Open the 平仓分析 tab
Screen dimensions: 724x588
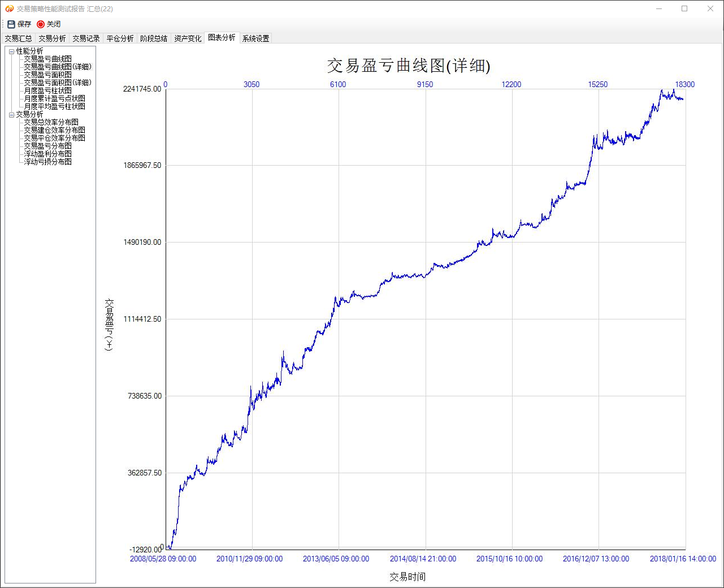click(120, 38)
